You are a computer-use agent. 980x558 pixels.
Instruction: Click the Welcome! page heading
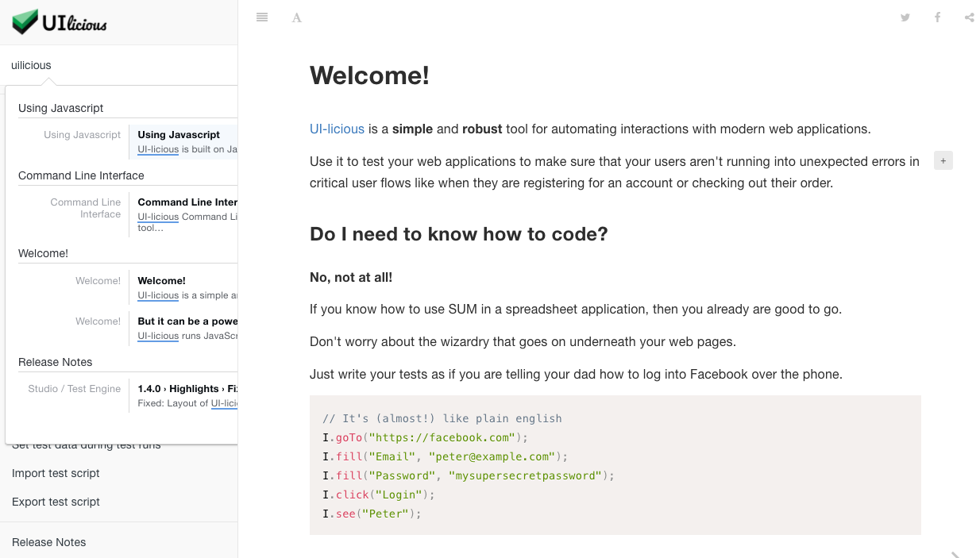click(x=369, y=75)
